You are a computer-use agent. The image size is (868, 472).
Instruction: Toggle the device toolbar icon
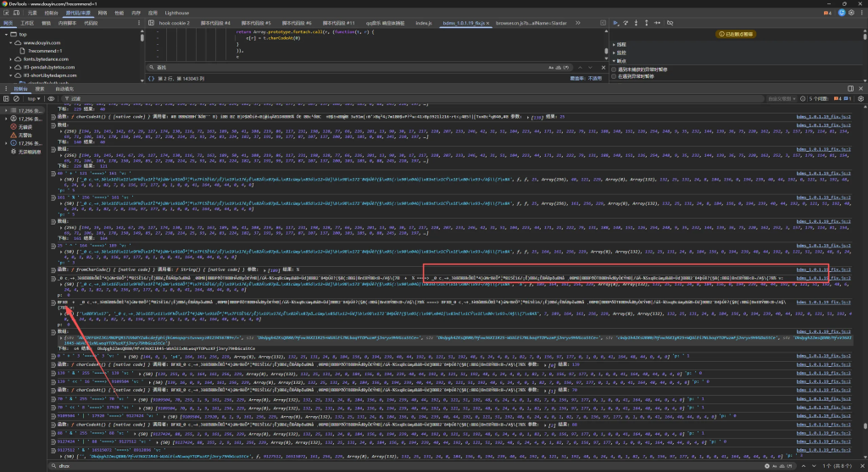(x=18, y=14)
